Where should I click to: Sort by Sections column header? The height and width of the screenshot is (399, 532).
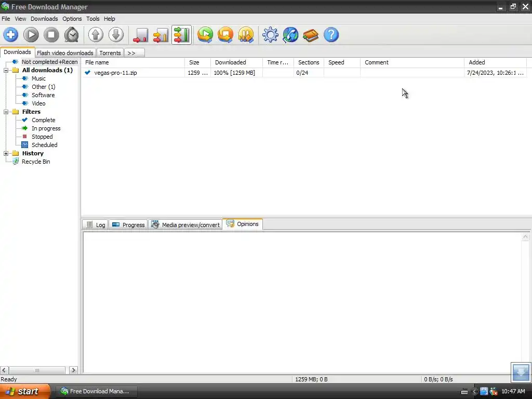point(309,62)
